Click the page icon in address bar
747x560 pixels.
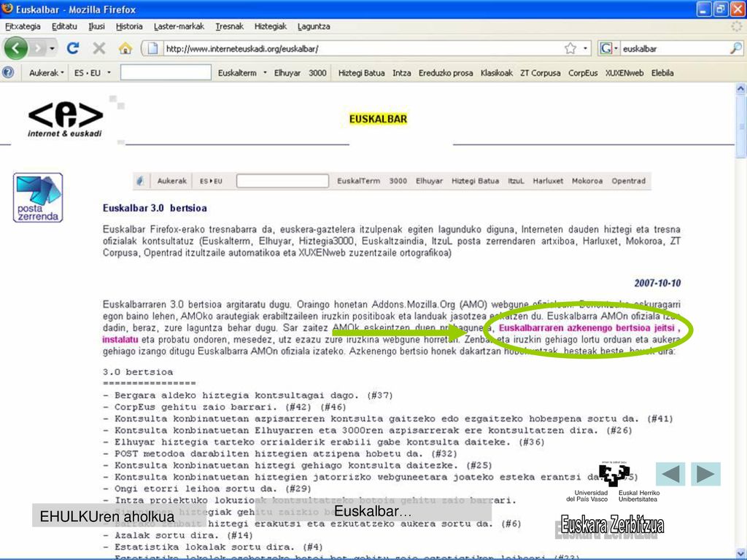point(152,48)
